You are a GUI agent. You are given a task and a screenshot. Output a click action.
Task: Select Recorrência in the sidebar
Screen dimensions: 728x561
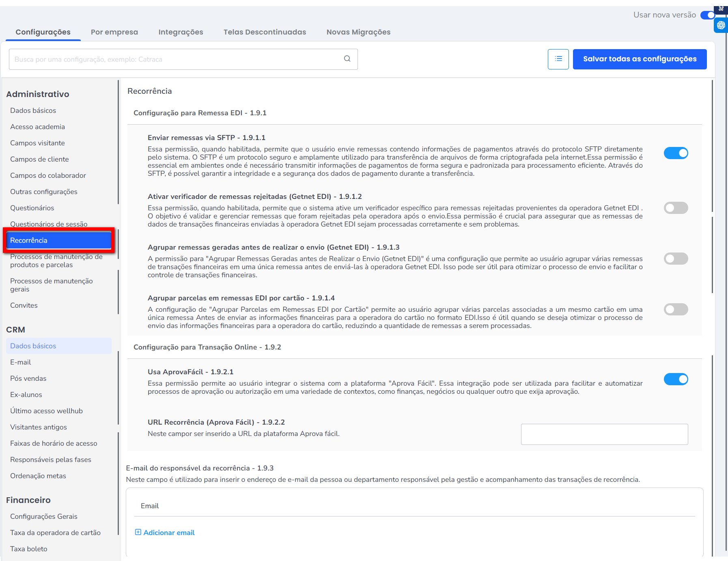pyautogui.click(x=58, y=240)
